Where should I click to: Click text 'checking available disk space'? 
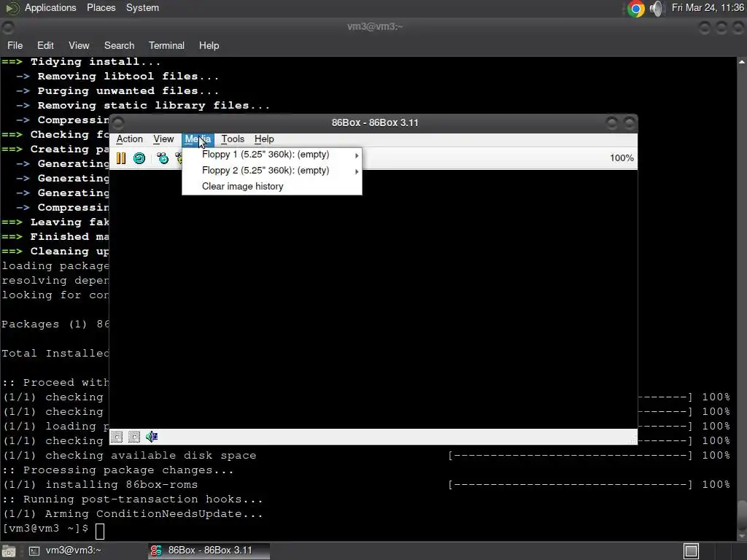[x=150, y=456]
